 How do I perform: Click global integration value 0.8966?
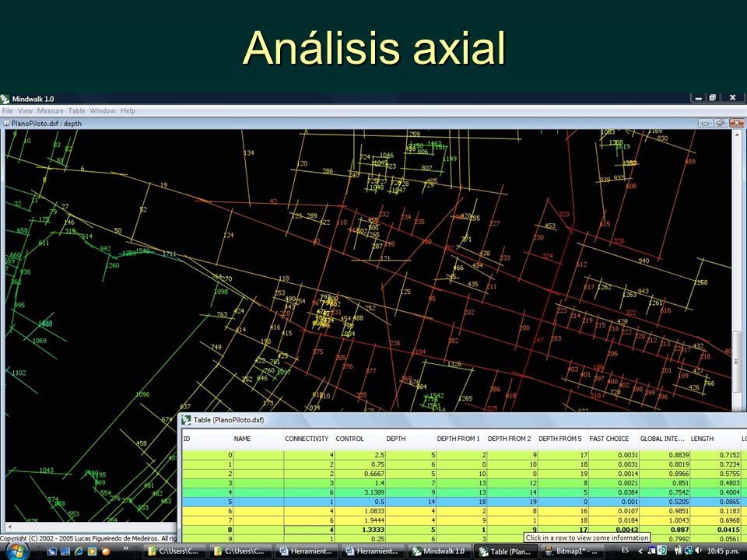click(679, 474)
